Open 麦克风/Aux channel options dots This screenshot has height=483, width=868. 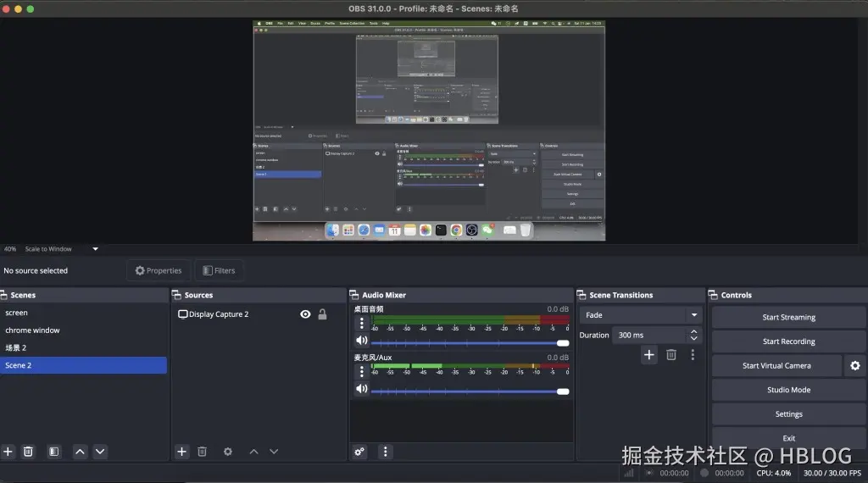click(x=361, y=372)
